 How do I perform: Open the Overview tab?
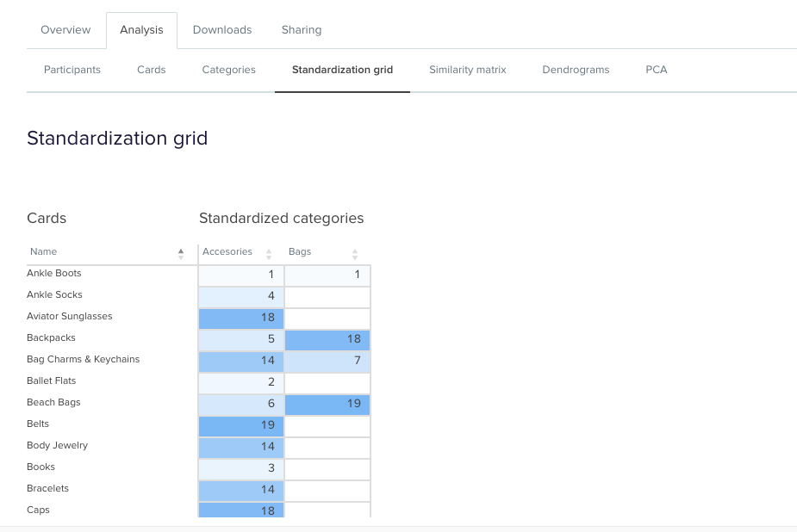click(x=65, y=30)
